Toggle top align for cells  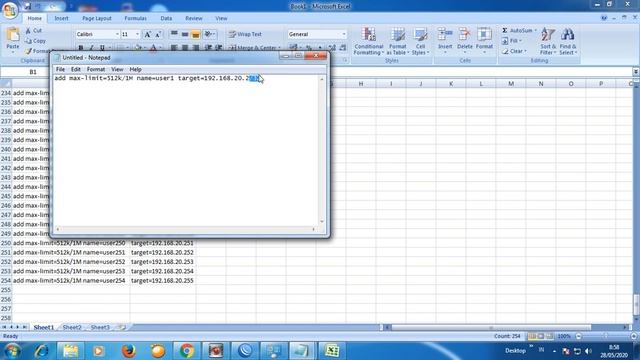pos(174,34)
